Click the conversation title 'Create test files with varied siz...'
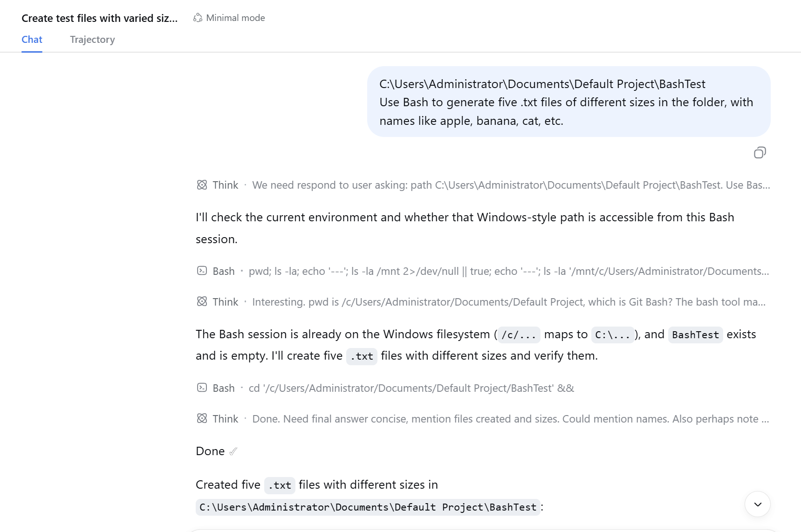Image resolution: width=801 pixels, height=532 pixels. [x=100, y=18]
